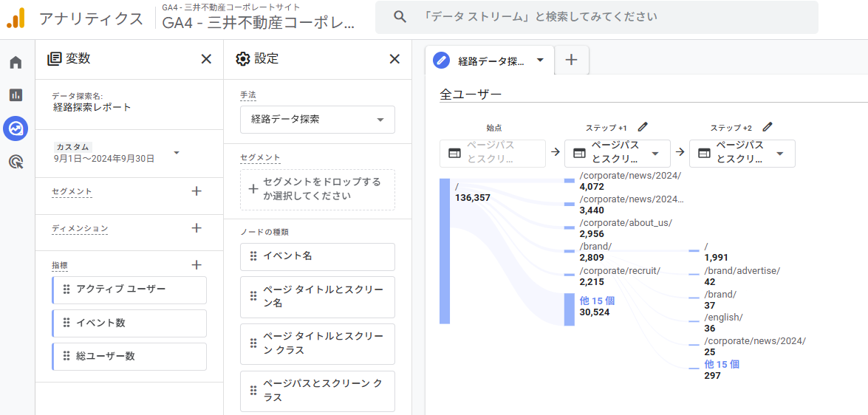868x415 pixels.
Task: Expand the custom date range selector
Action: click(177, 153)
